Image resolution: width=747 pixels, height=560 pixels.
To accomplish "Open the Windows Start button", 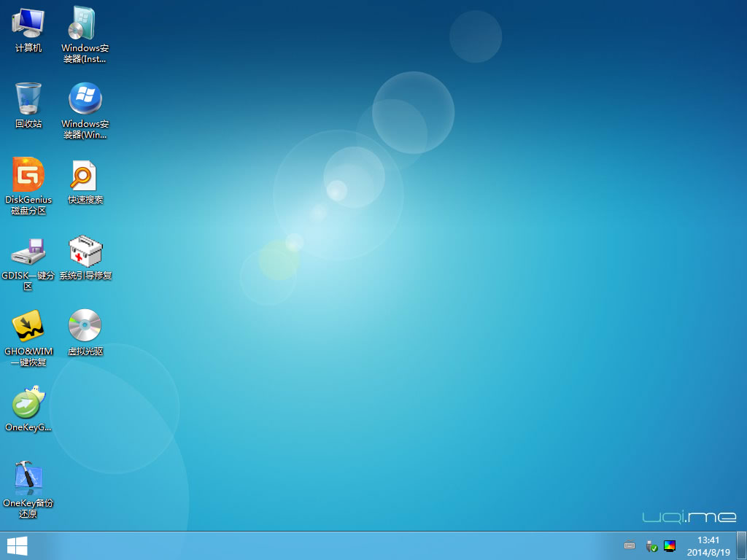I will point(18,545).
